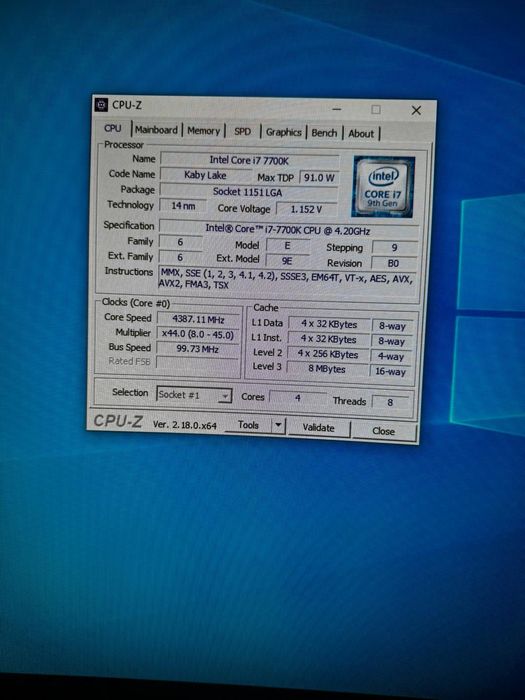Screen dimensions: 525x700
Task: Click the Instructions list text
Action: click(287, 280)
